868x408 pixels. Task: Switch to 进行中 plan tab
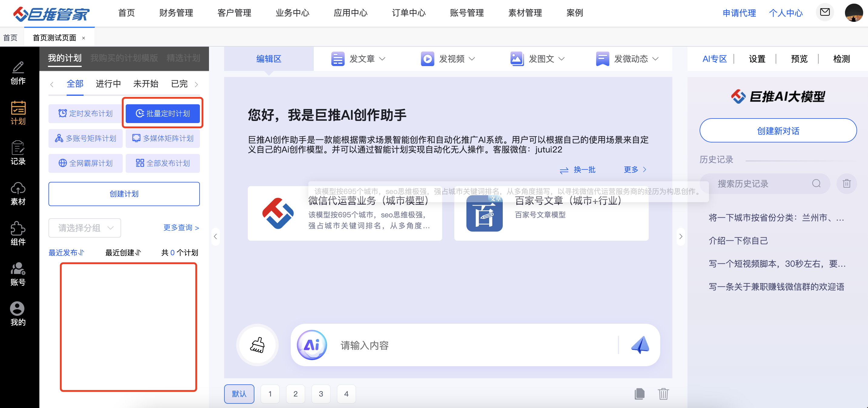tap(108, 84)
